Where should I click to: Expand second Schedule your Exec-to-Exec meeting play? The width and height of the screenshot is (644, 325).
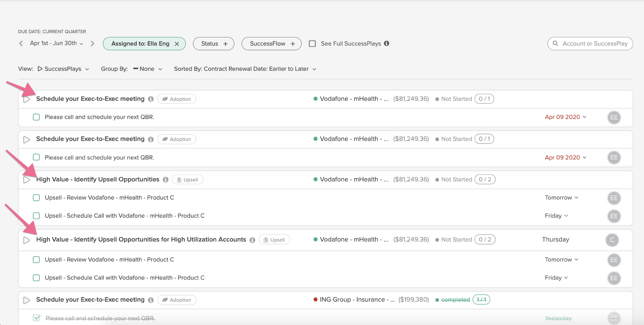coord(27,139)
